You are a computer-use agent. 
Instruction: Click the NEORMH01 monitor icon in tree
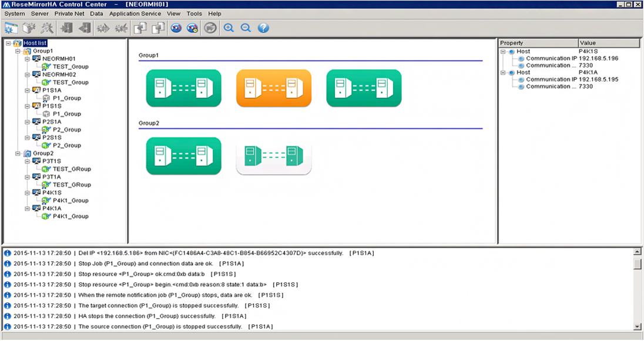[x=36, y=59]
